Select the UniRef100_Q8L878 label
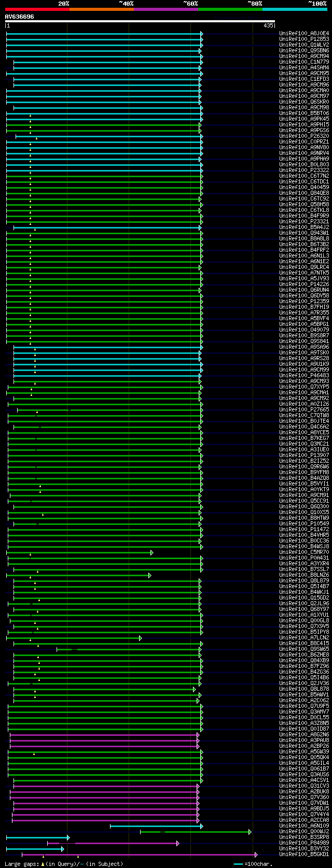The width and height of the screenshot is (332, 868). (304, 689)
